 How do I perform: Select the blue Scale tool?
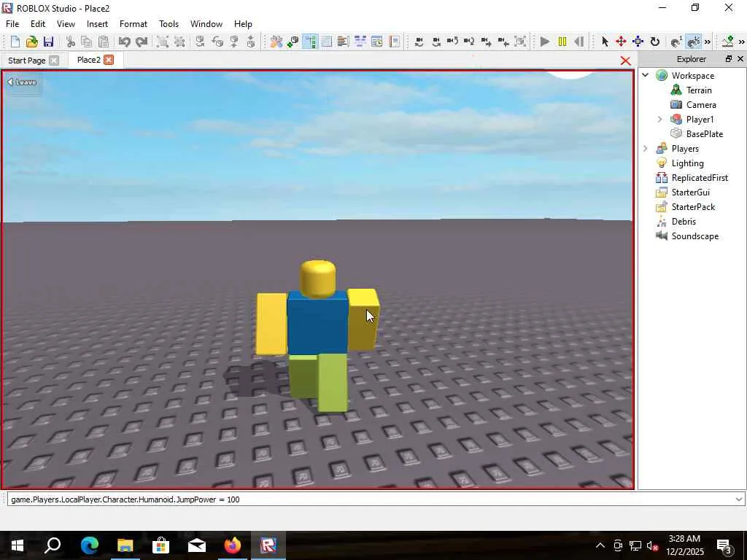click(638, 42)
